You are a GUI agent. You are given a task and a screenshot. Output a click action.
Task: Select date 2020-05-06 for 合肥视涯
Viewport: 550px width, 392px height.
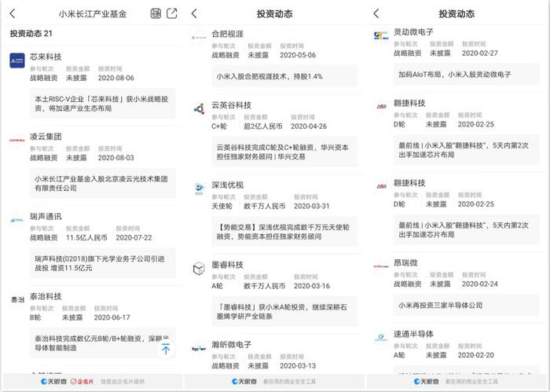(x=298, y=55)
